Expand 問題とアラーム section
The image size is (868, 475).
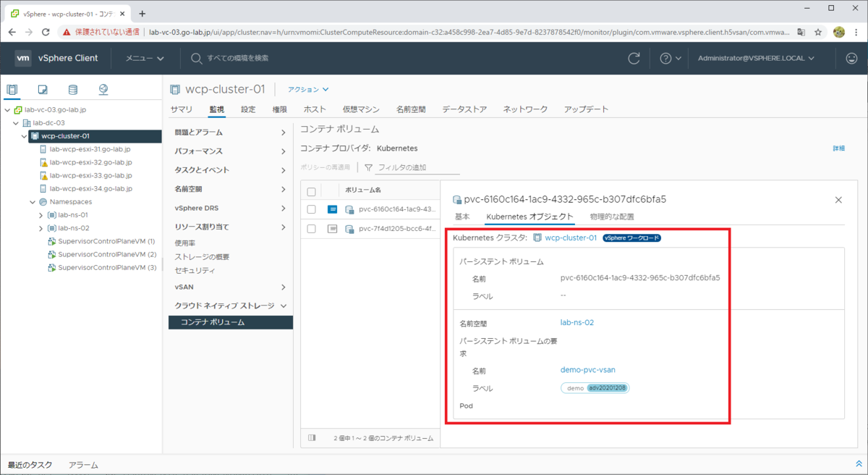click(x=231, y=133)
